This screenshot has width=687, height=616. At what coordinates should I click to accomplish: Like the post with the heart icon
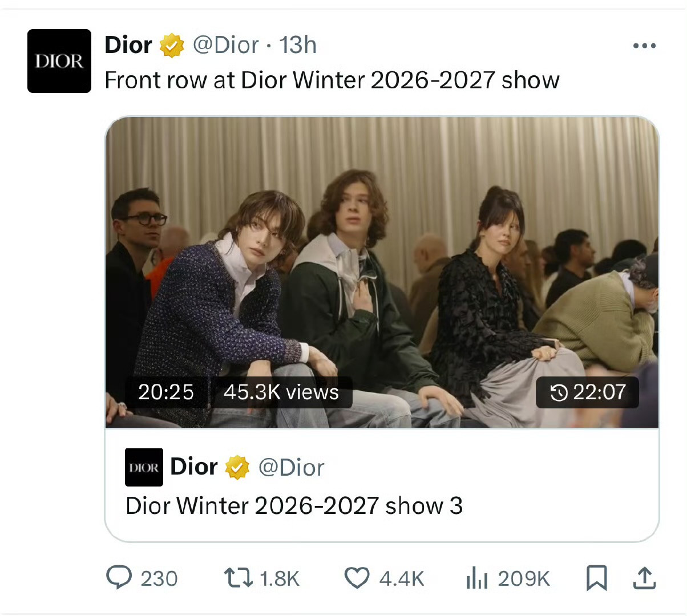357,578
